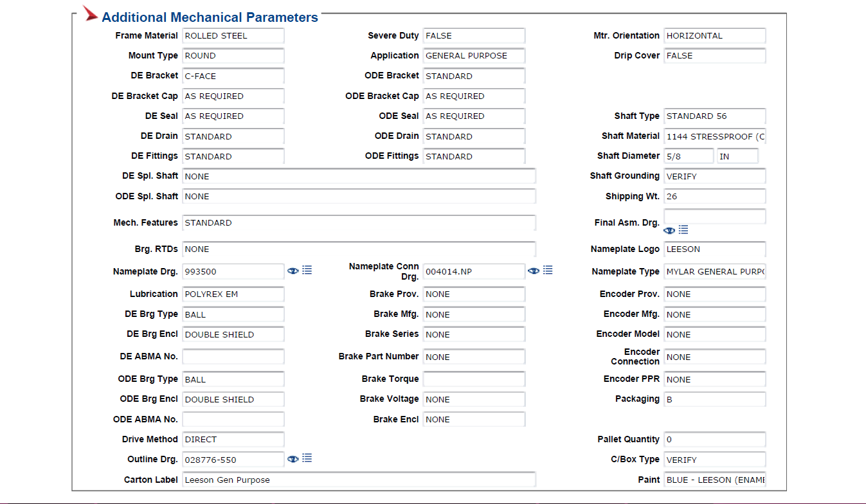Image resolution: width=866 pixels, height=504 pixels.
Task: Click the eye icon next to Nameplate Conn Drg.
Action: coord(534,271)
